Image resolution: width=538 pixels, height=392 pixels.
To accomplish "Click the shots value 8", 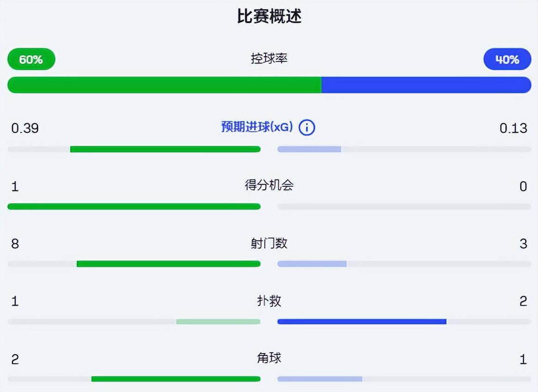I will [15, 244].
